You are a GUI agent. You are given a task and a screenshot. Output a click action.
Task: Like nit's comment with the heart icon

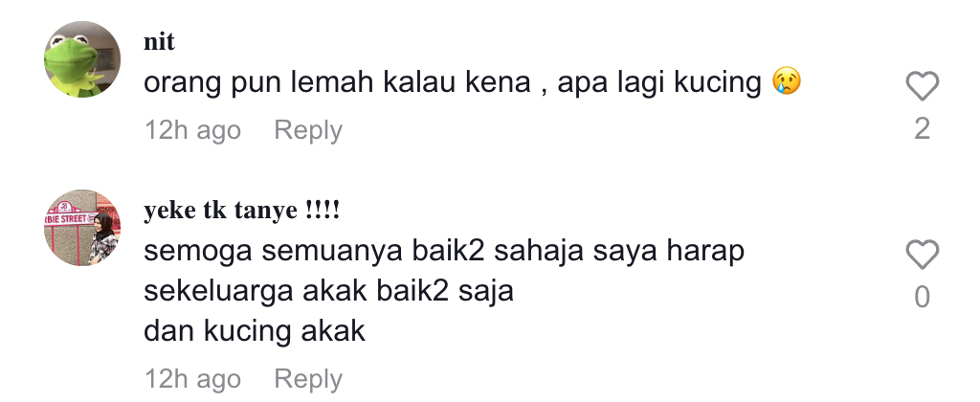[x=922, y=86]
